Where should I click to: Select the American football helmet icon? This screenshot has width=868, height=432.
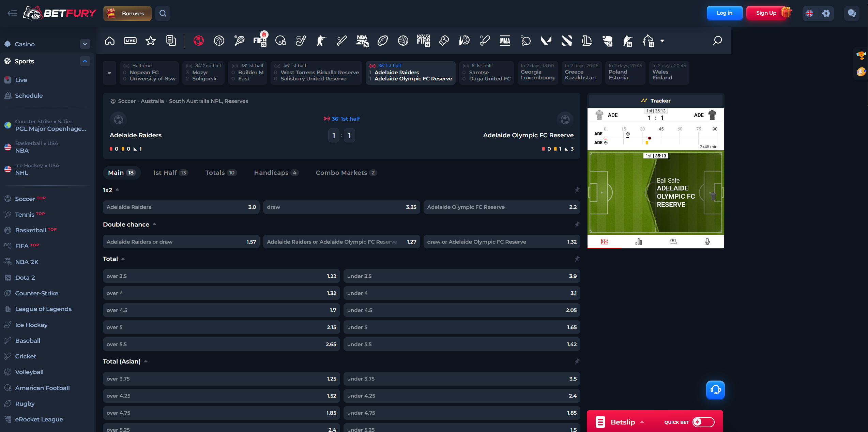[x=280, y=41]
